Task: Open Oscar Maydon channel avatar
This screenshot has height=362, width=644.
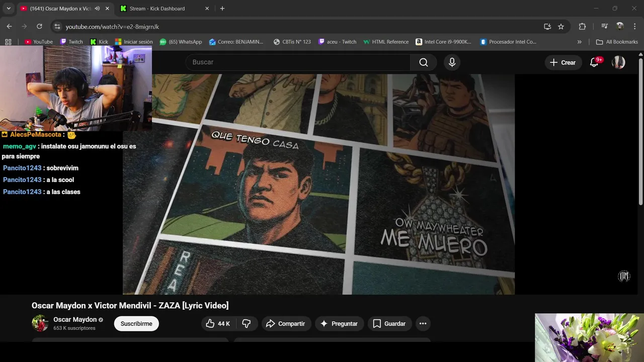Action: [x=40, y=323]
